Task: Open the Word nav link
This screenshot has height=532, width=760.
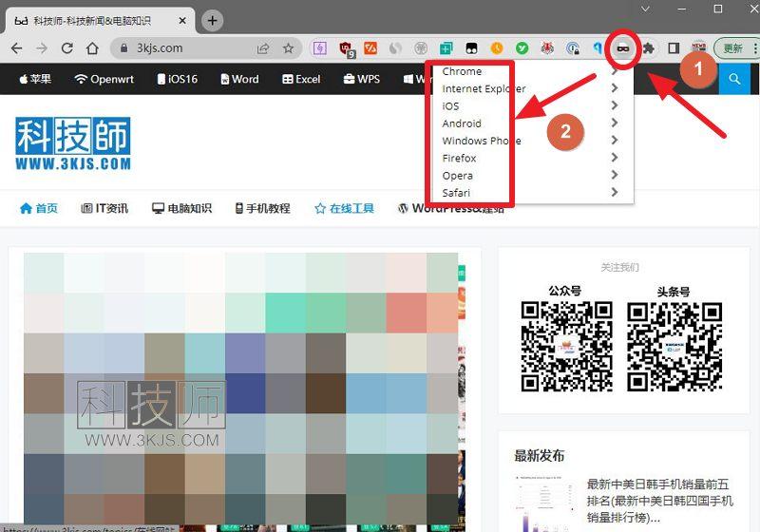Action: click(x=240, y=79)
